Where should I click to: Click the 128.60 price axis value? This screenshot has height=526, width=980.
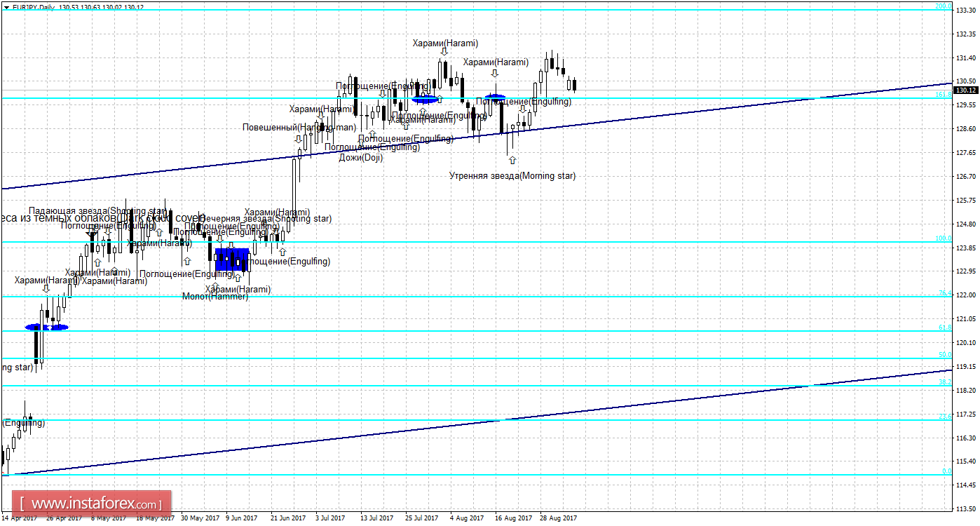coord(966,129)
